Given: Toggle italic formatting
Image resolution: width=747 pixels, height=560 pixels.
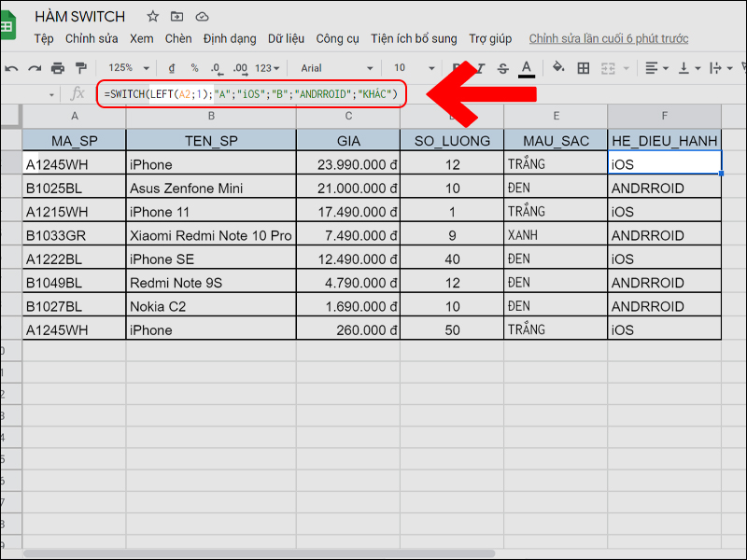Looking at the screenshot, I should tap(481, 68).
